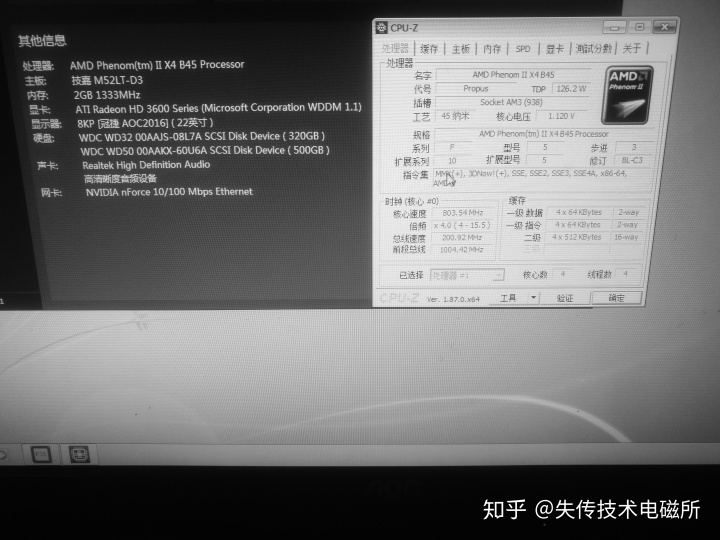Click the 确定 button
Image resolution: width=720 pixels, height=540 pixels.
point(616,298)
